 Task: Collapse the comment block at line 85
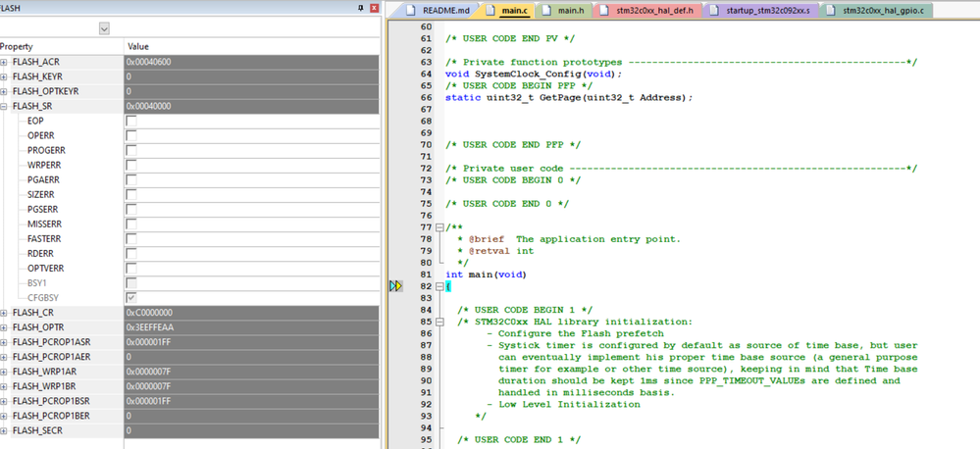click(438, 323)
